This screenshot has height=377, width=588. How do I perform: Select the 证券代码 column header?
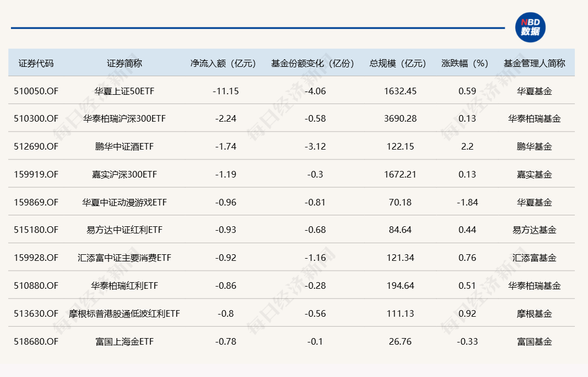click(x=36, y=64)
